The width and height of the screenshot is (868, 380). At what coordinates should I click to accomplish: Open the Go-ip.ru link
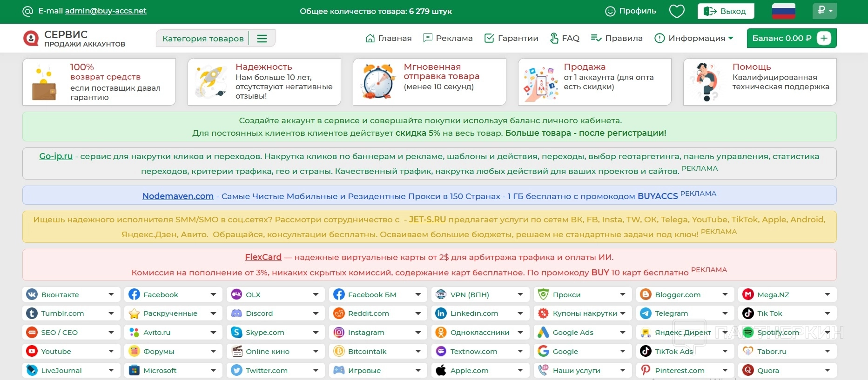56,156
